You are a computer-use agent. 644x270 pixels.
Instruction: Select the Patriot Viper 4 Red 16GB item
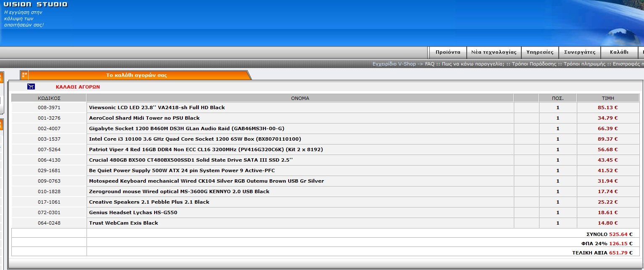[x=206, y=149]
